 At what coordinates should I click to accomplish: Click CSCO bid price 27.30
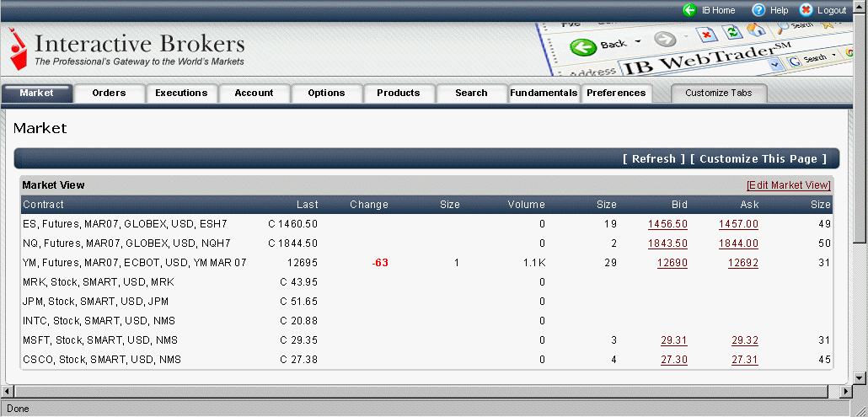tap(674, 360)
